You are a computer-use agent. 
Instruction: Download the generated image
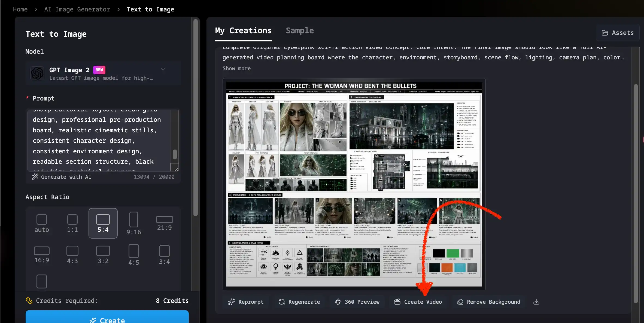point(536,302)
